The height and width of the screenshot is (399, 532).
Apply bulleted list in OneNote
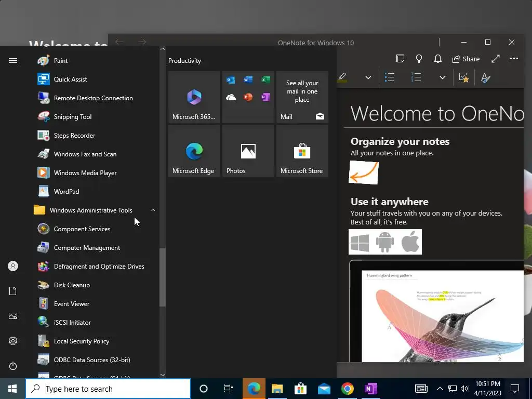click(x=390, y=77)
